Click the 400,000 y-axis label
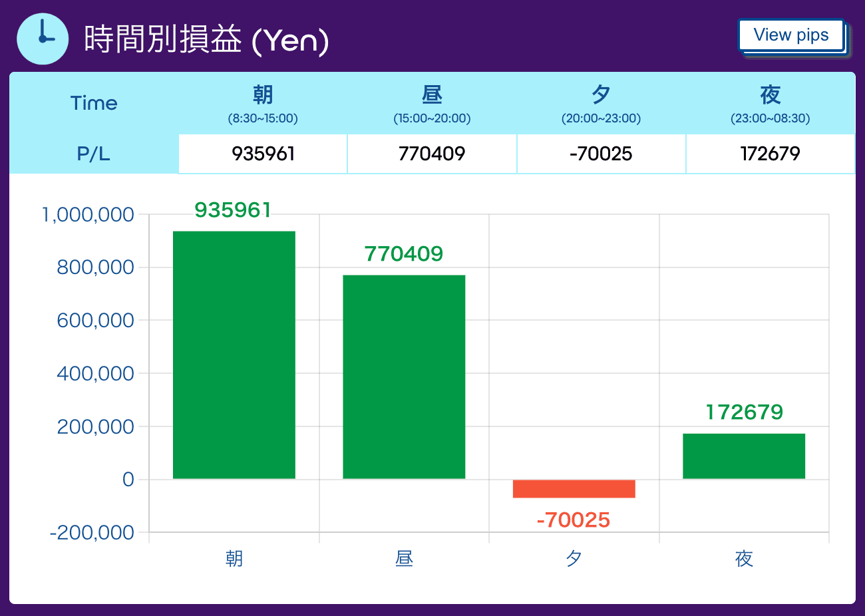 [x=96, y=374]
